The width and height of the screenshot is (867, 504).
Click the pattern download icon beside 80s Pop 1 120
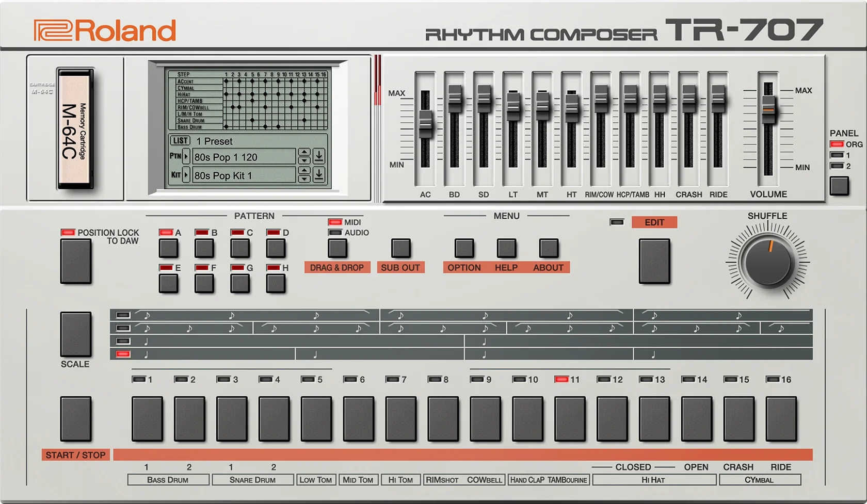319,156
